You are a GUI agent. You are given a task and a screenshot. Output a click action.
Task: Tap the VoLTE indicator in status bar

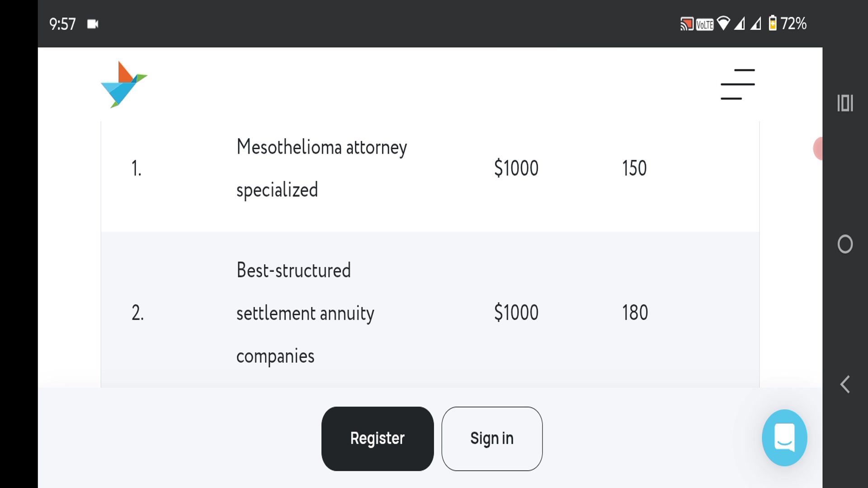[705, 23]
